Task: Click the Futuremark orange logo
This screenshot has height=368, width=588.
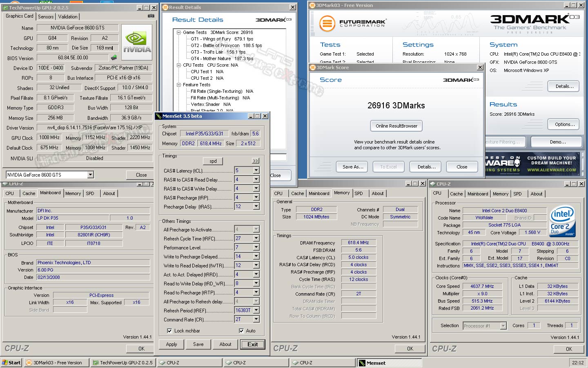Action: pyautogui.click(x=327, y=23)
